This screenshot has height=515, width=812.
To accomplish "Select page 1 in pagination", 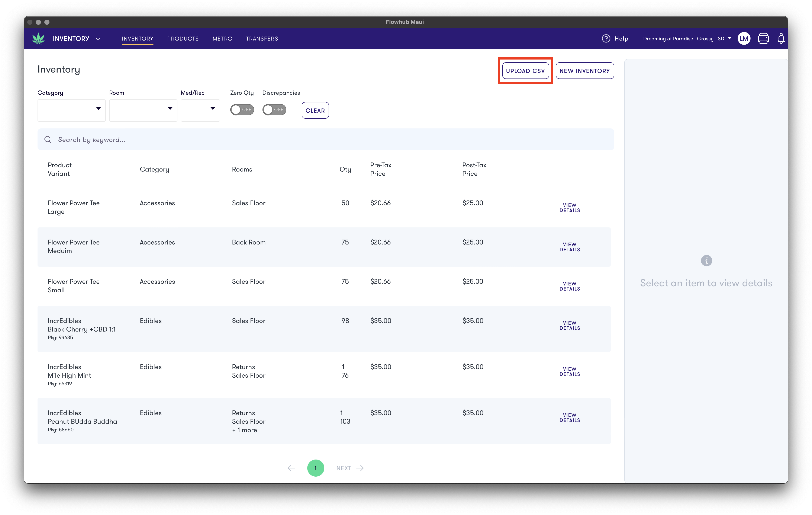I will click(x=316, y=468).
